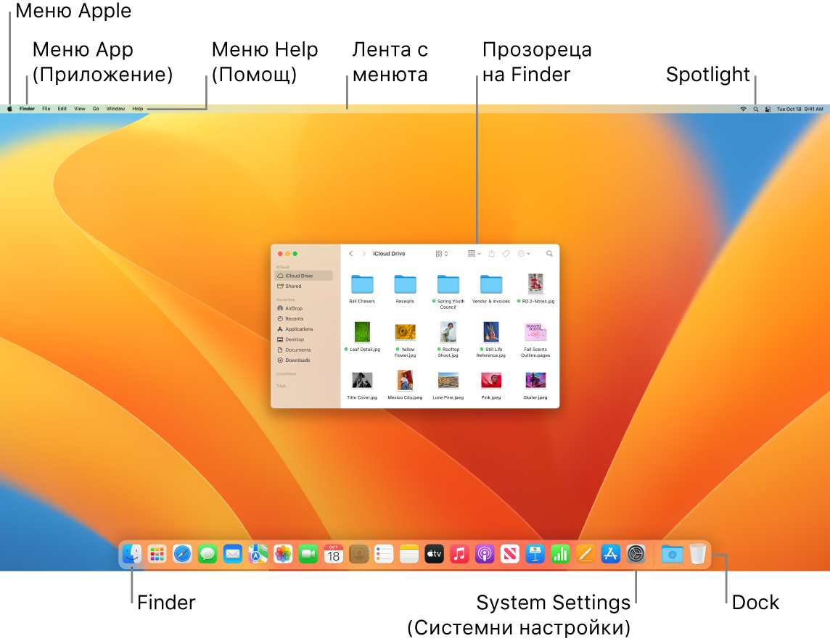This screenshot has width=830, height=644.
Task: Go forward in Finder window
Action: click(x=363, y=254)
